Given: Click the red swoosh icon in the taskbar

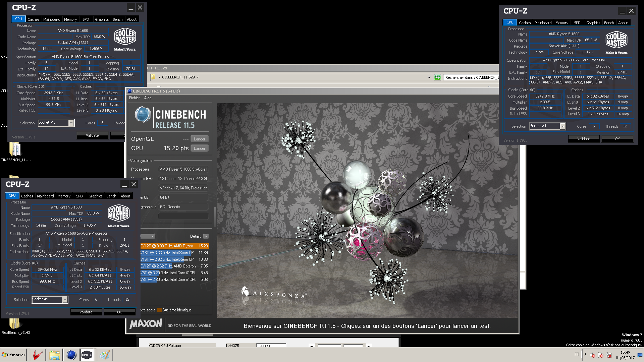Looking at the screenshot, I should pos(38,355).
